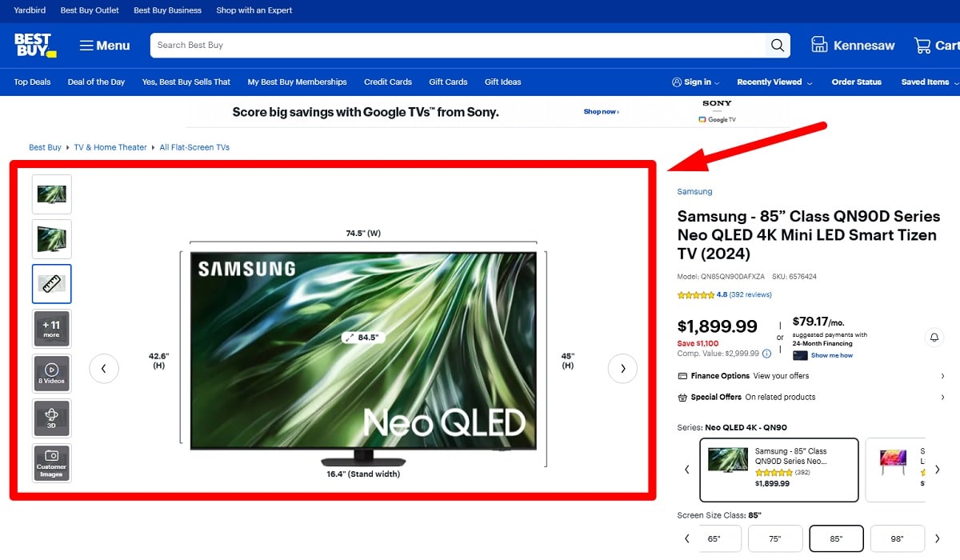Click Shop now on the Sony banner
Viewport: 960px width, 560px height.
point(600,111)
